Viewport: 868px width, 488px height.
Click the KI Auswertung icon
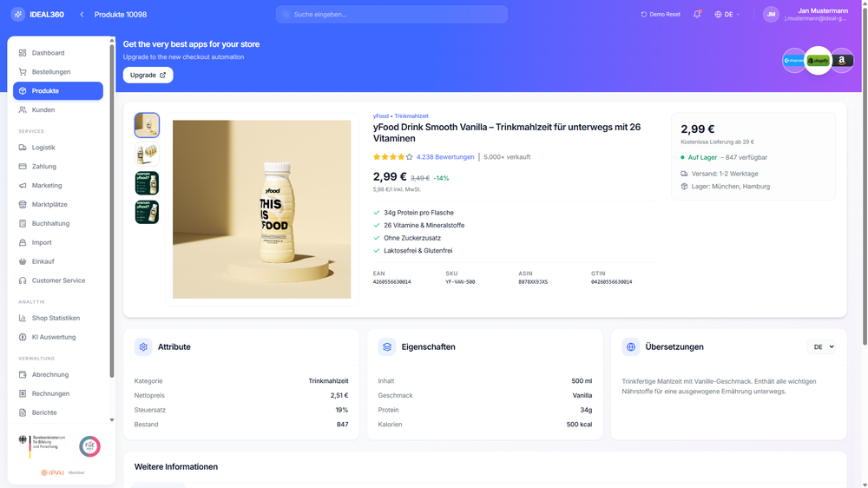(23, 337)
